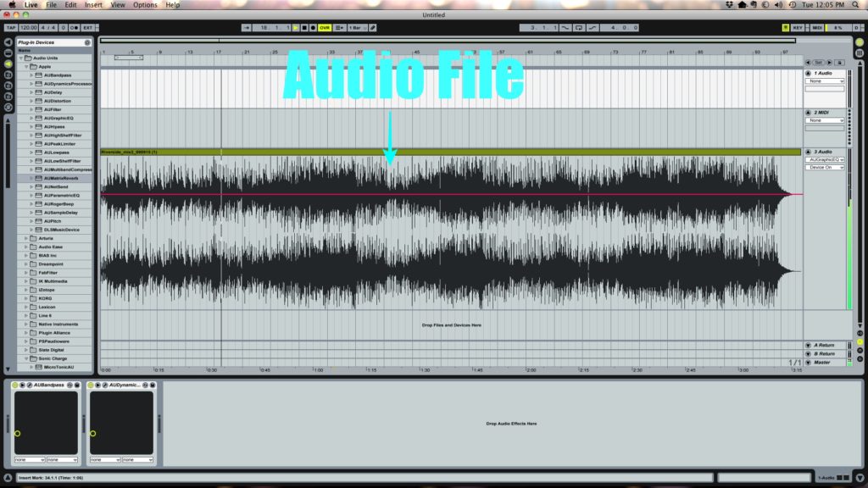The width and height of the screenshot is (868, 488).
Task: Select the highlighted Plug-In Device Browser icon
Action: pyautogui.click(x=8, y=64)
